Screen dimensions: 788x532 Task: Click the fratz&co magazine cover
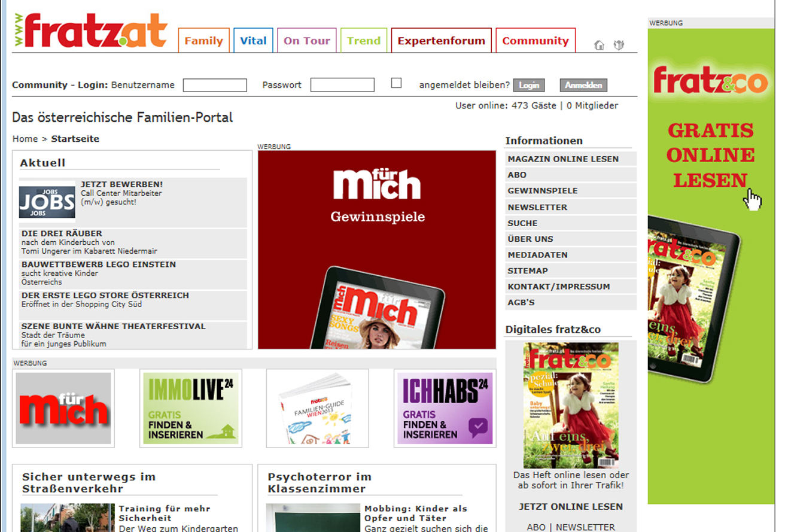571,405
